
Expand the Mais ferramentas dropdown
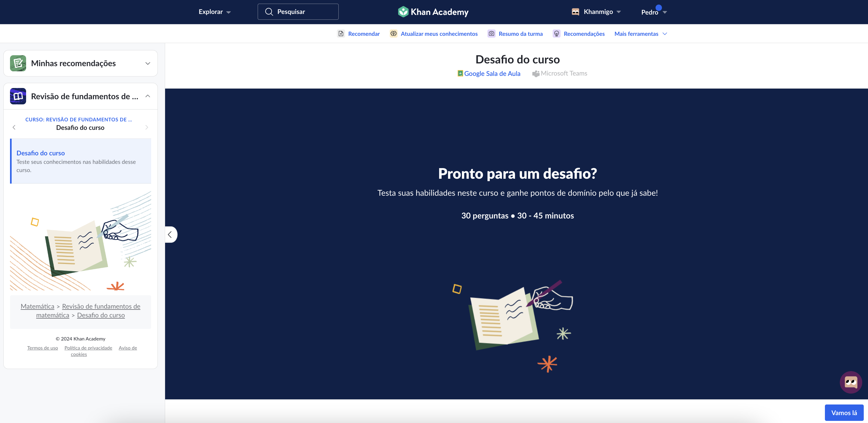point(641,34)
